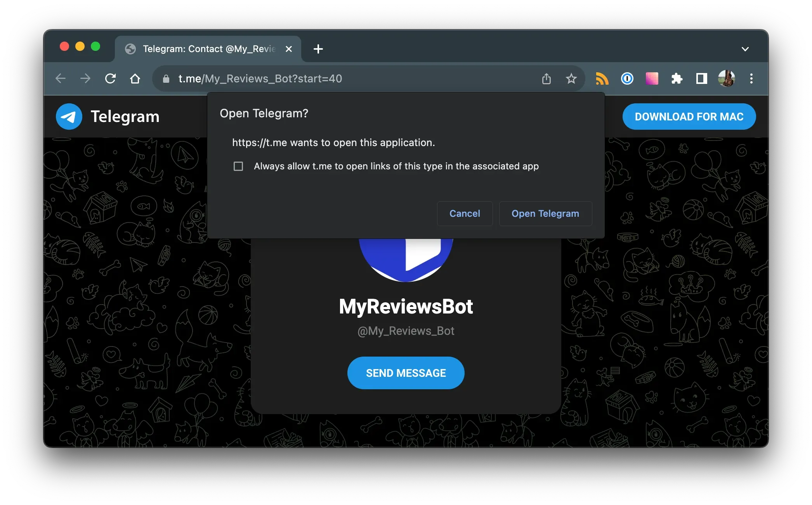812x505 pixels.
Task: Click the @My_Reviews_Bot username text
Action: tap(406, 331)
